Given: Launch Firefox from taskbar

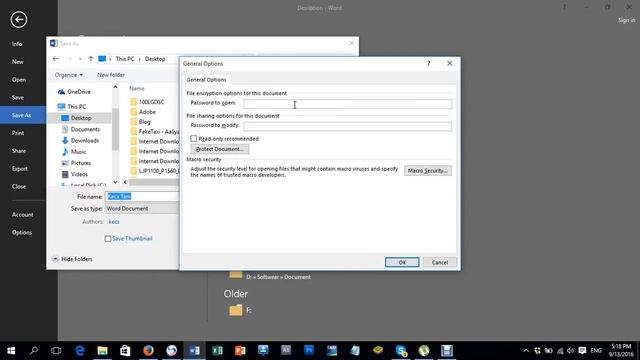Looking at the screenshot, I should pos(148,351).
